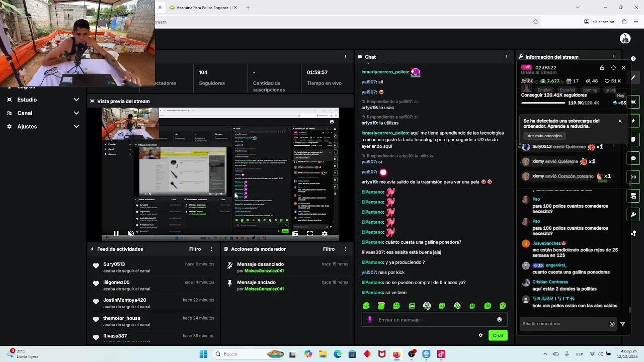Toggle theater mode in the stream preview
This screenshot has height=362, width=644.
pyautogui.click(x=295, y=233)
